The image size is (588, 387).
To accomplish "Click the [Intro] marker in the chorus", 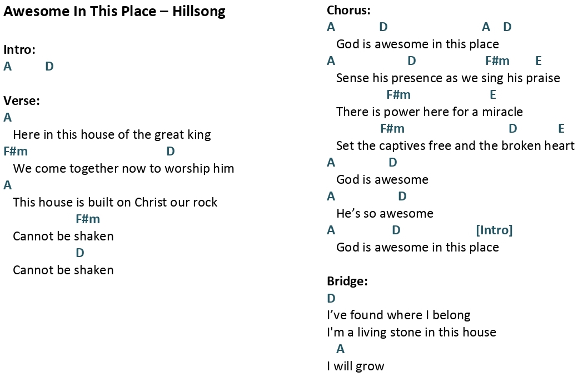I will point(494,230).
